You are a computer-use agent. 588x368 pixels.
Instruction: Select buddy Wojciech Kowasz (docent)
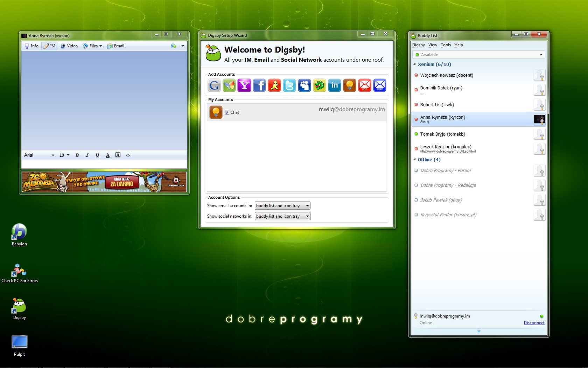[x=478, y=75]
